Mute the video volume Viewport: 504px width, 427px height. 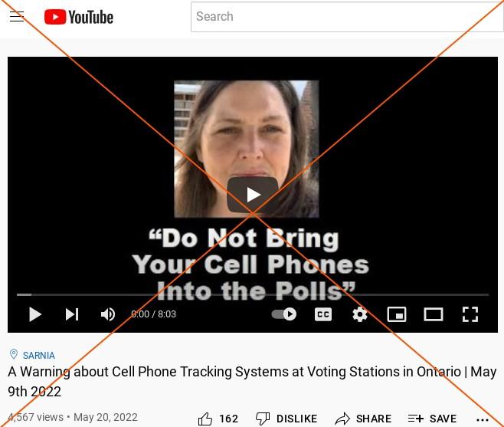point(108,314)
